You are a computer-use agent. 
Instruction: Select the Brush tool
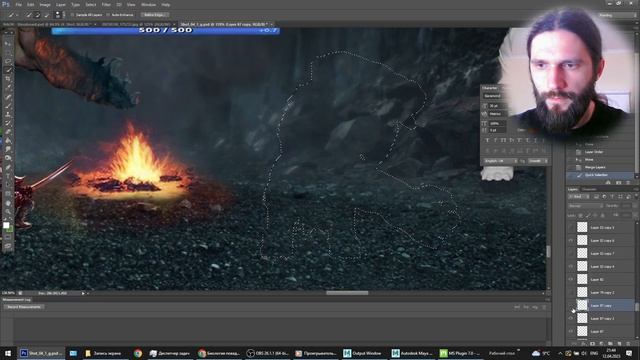click(8, 106)
